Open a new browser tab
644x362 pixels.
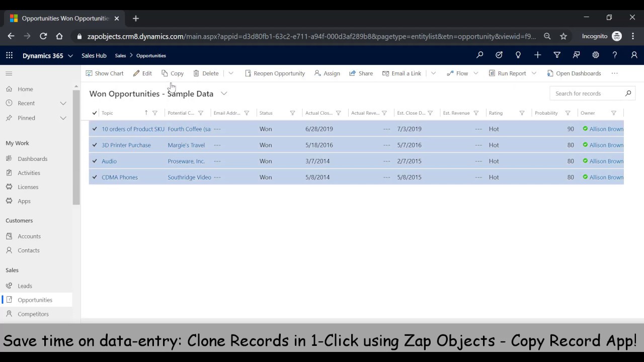pyautogui.click(x=135, y=18)
